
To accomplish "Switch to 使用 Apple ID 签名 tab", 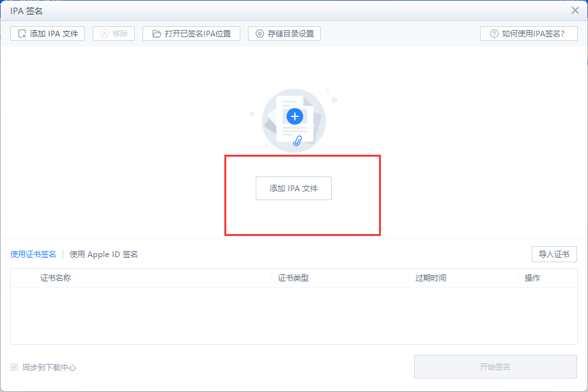I will point(104,255).
